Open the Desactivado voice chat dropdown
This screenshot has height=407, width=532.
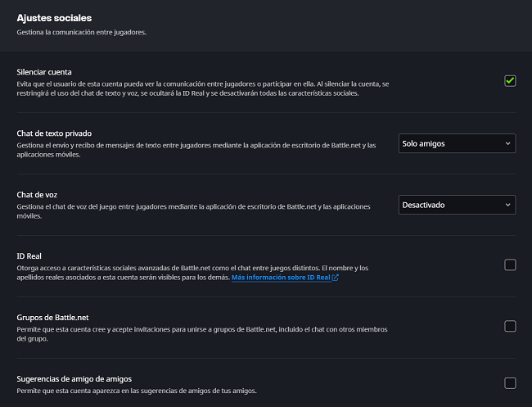pyautogui.click(x=456, y=205)
